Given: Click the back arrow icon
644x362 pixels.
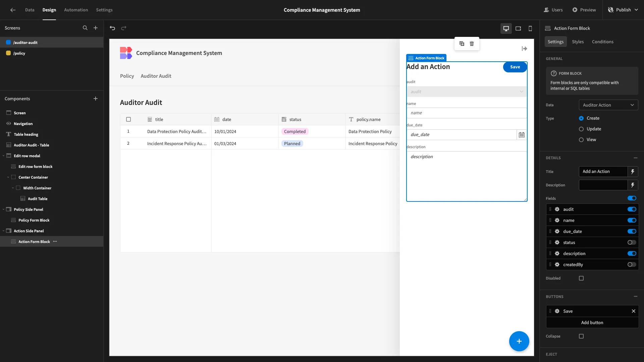Looking at the screenshot, I should pos(13,10).
